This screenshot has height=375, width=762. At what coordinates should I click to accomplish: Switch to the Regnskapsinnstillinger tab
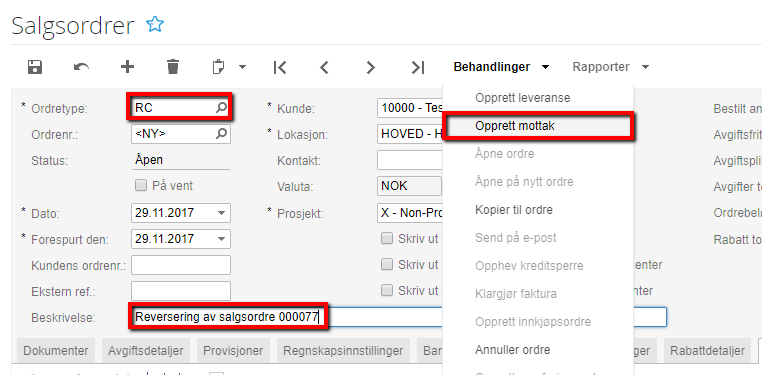pyautogui.click(x=343, y=351)
